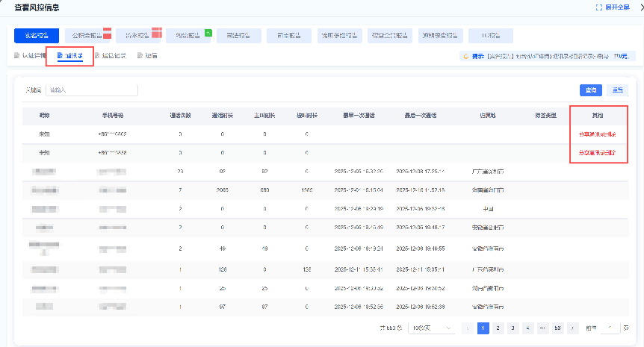This screenshot has height=347, width=644.
Task: Click the orange tip icon in the hint banner
Action: (465, 57)
